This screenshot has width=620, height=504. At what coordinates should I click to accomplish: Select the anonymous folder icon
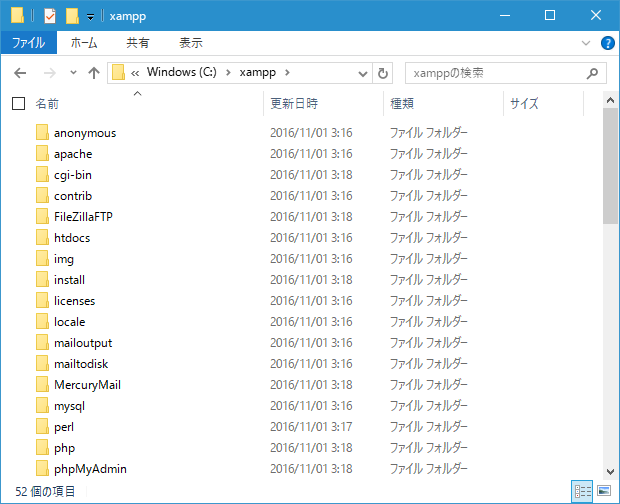42,132
